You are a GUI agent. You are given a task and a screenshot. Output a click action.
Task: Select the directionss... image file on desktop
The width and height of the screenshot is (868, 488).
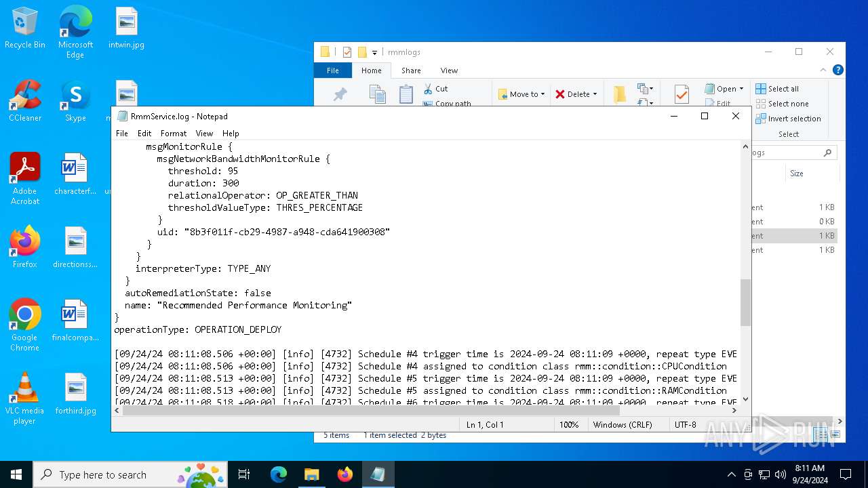tap(75, 248)
